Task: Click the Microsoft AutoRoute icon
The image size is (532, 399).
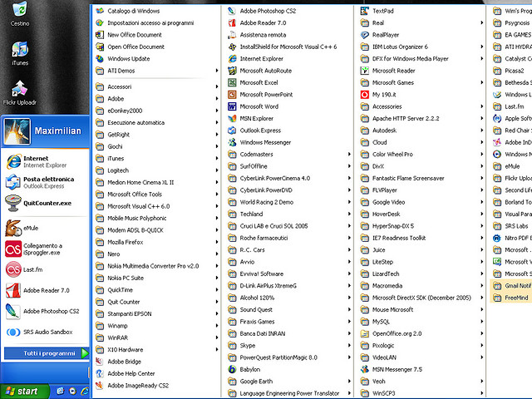Action: 232,70
